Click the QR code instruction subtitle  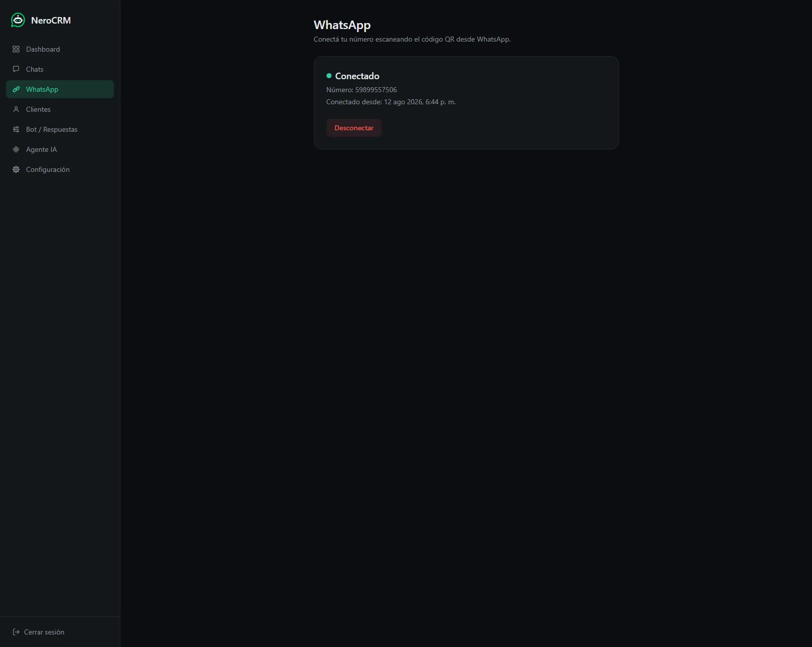point(412,39)
